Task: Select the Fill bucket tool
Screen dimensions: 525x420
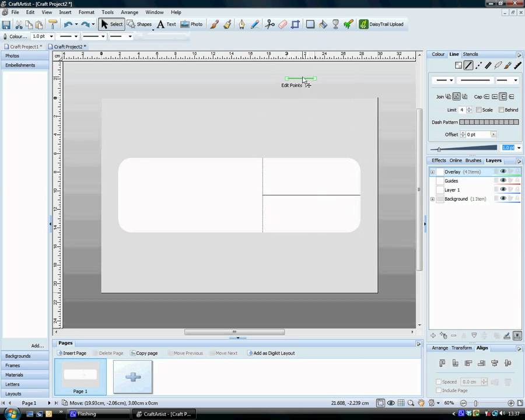Action: 323,24
